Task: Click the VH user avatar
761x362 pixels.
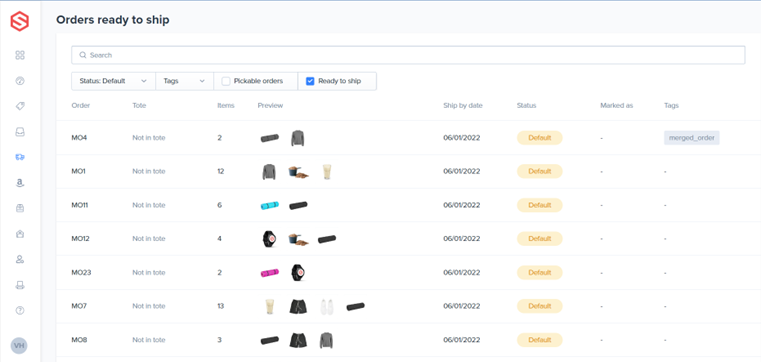Action: [x=19, y=346]
